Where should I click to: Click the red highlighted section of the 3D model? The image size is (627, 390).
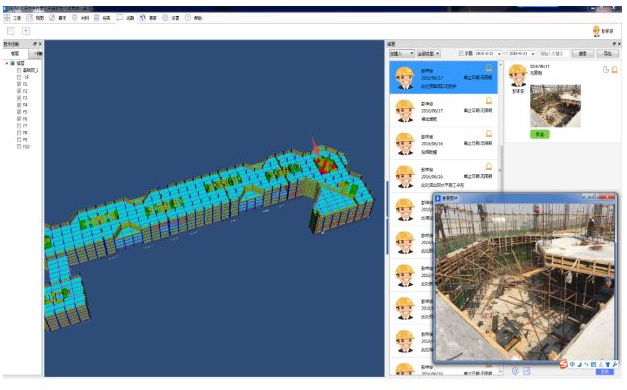tap(326, 164)
